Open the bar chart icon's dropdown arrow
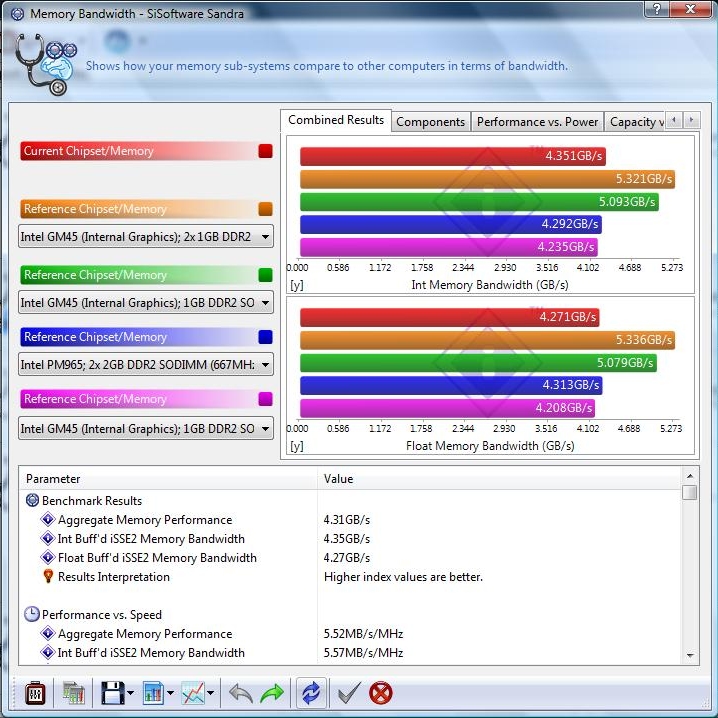 point(170,693)
